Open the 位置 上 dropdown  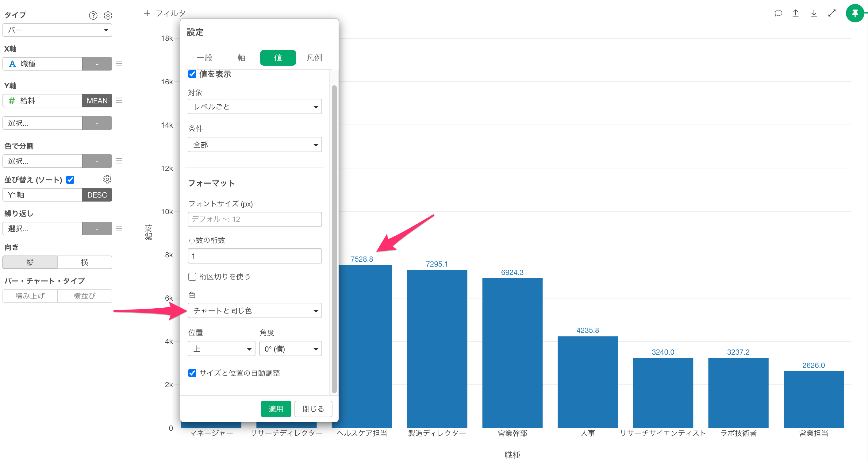tap(221, 349)
